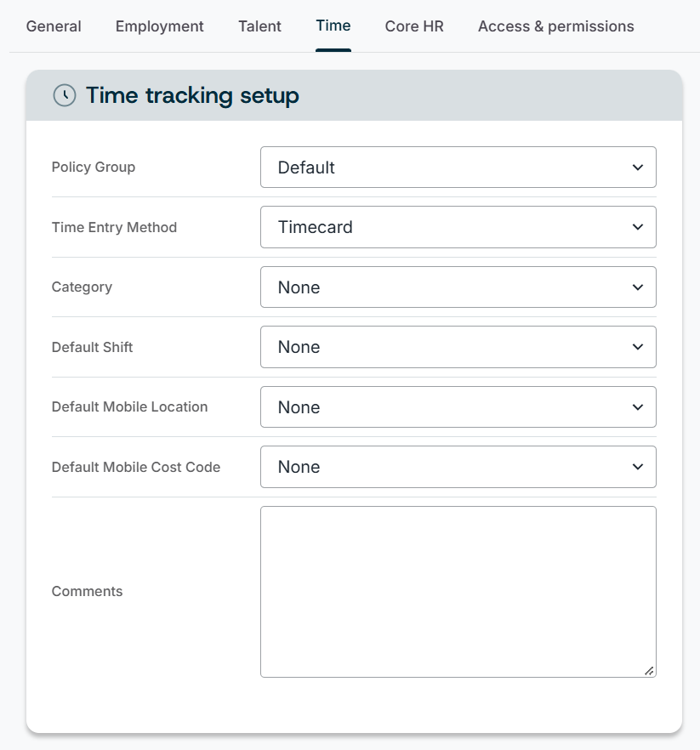This screenshot has height=750, width=700.
Task: Open the General tab
Action: pyautogui.click(x=54, y=26)
